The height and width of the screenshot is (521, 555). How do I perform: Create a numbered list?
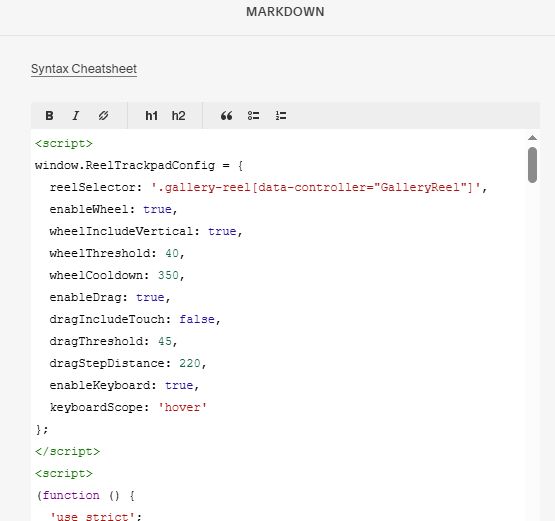(281, 116)
